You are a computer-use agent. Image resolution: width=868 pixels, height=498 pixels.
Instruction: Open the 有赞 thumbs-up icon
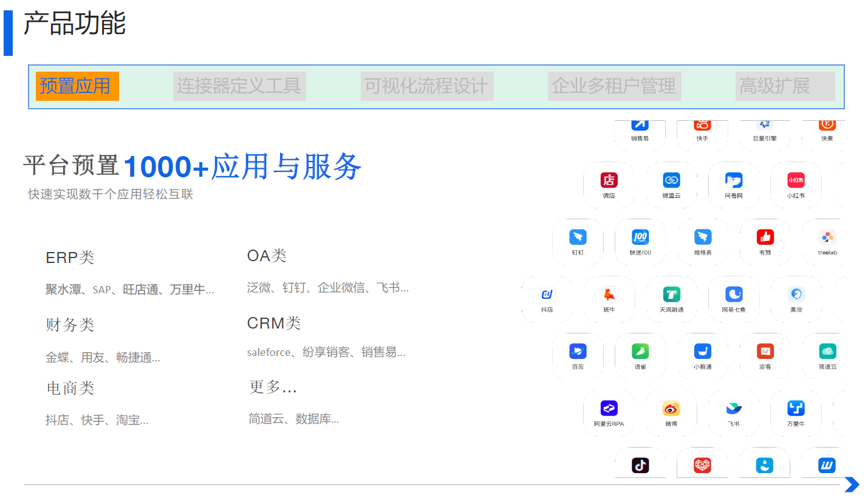click(765, 237)
